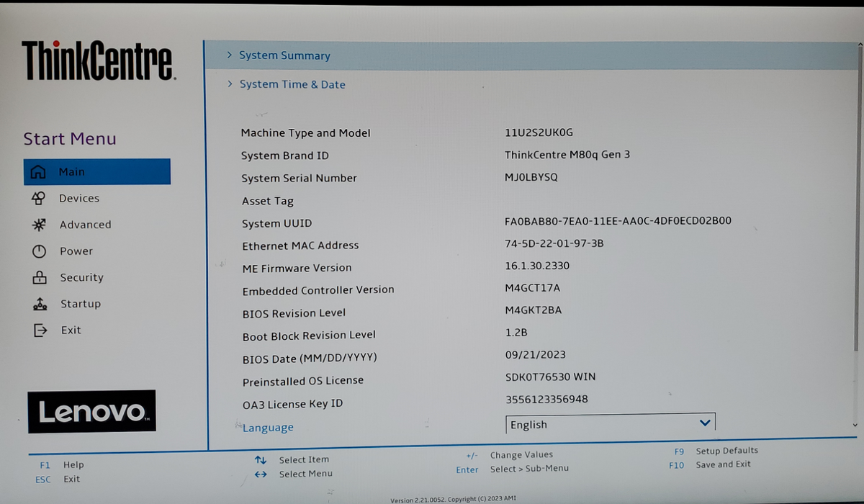This screenshot has width=864, height=504.
Task: Click the Exit door-arrow icon
Action: 40,330
